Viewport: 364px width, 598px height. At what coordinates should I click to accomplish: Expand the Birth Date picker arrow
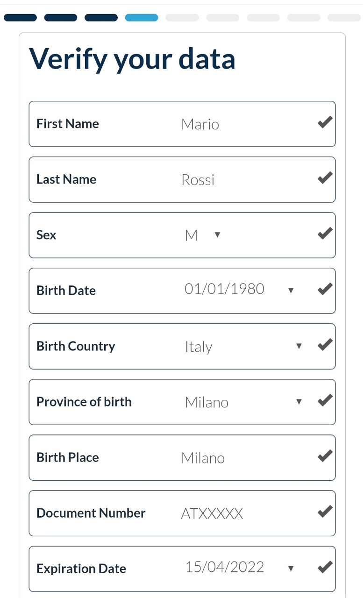291,291
